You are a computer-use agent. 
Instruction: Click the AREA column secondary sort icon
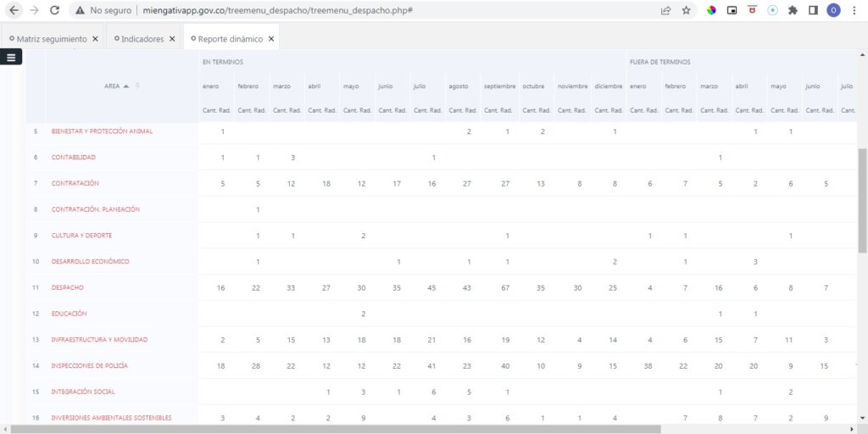(x=137, y=86)
